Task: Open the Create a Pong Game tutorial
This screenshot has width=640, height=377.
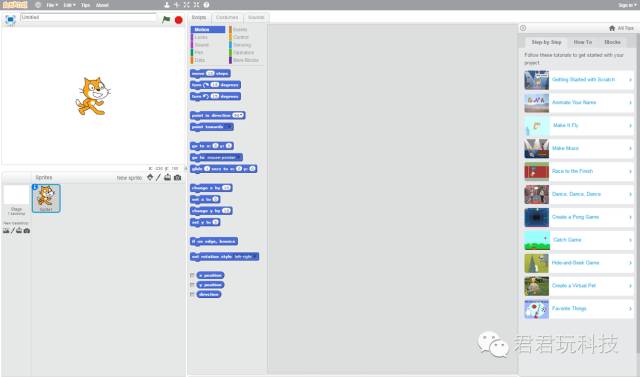Action: (578, 217)
